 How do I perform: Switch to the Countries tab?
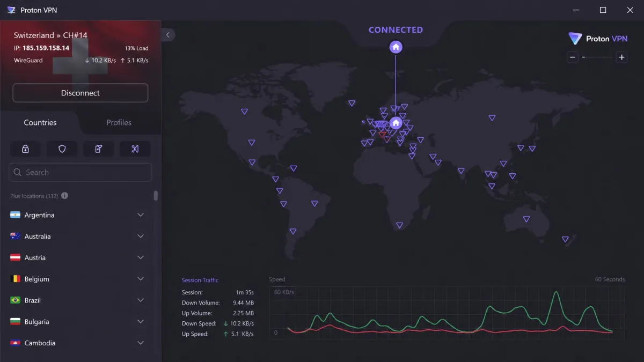[40, 122]
